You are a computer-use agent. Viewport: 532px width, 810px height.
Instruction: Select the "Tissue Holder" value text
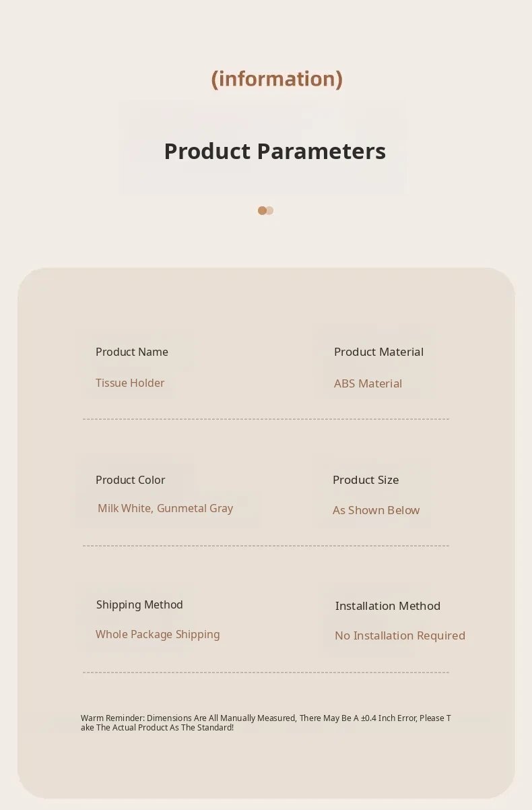pyautogui.click(x=130, y=383)
